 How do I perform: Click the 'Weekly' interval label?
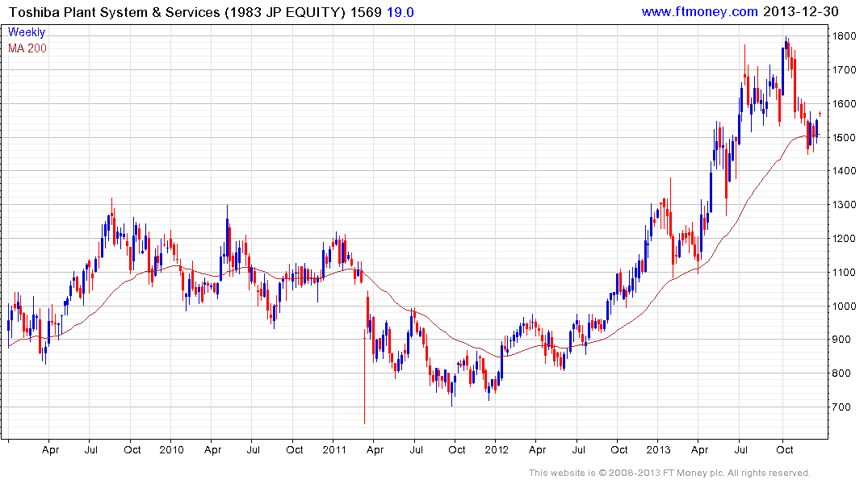pyautogui.click(x=27, y=32)
